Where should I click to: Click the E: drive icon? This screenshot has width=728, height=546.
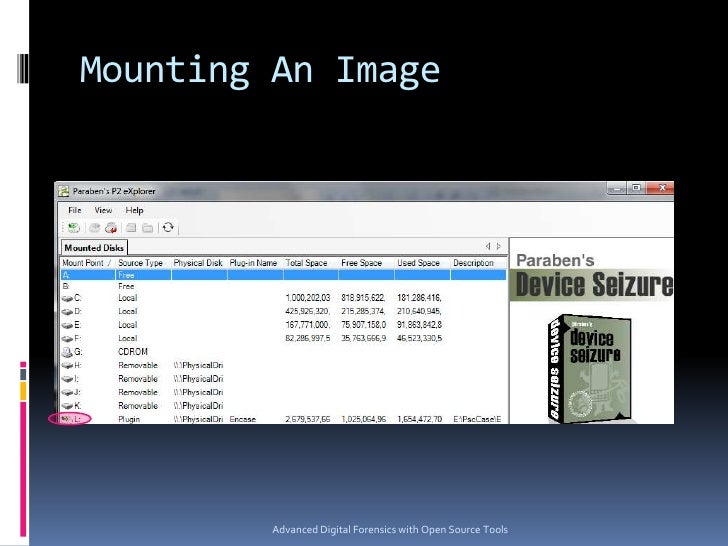coord(67,325)
